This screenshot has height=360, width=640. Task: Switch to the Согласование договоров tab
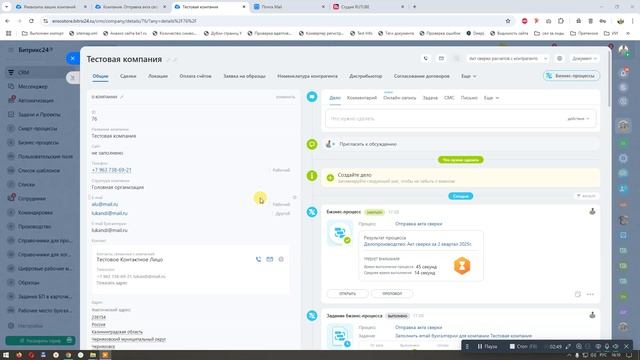click(421, 76)
